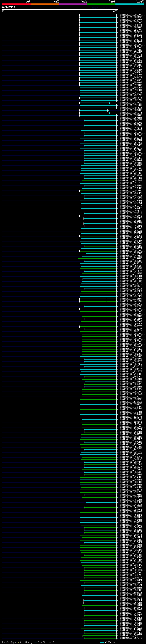
Task: Click the alignment bar for UniRef100_C5XGT6
Action: (x=95, y=113)
